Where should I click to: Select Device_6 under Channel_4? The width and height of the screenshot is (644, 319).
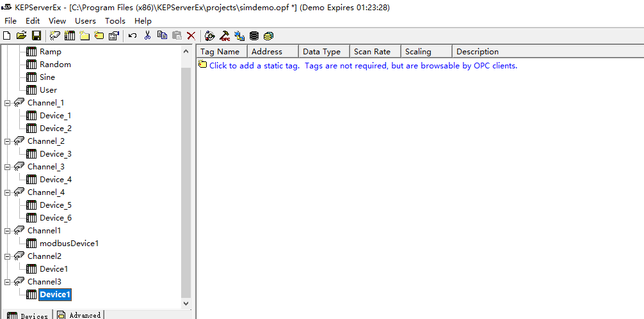(56, 218)
